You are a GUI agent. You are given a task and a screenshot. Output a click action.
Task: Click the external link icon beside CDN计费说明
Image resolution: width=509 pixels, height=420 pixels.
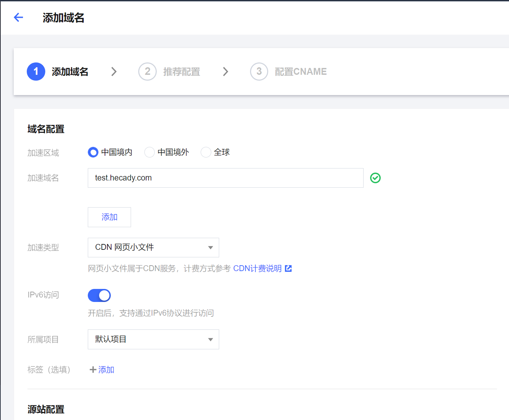point(288,268)
